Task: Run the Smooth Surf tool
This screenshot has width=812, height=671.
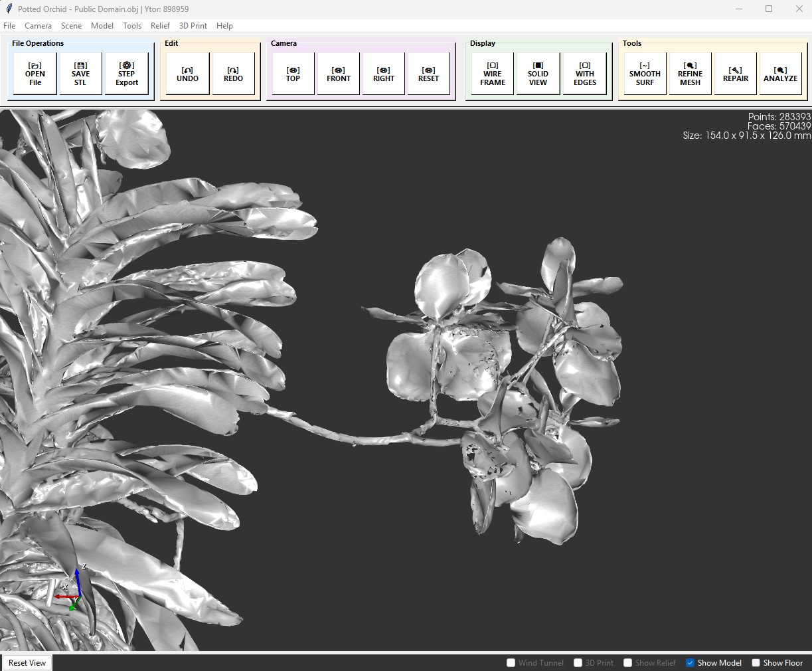Action: pos(645,74)
